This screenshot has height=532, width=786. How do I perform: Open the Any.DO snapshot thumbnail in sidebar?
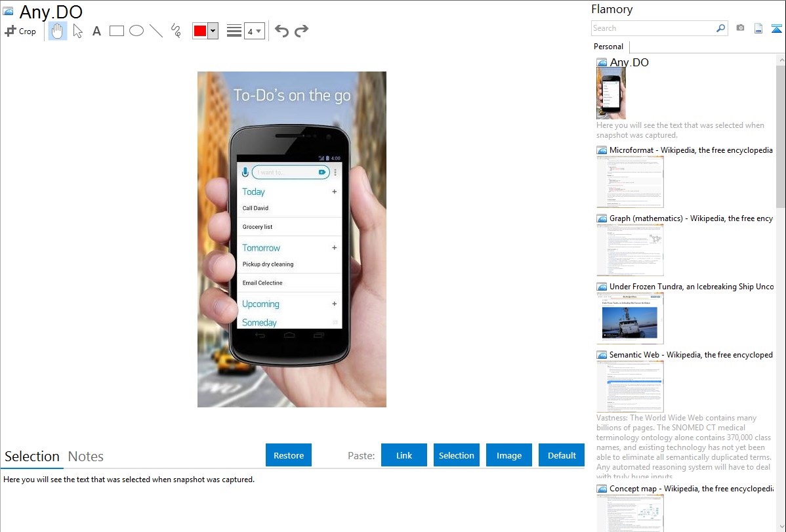coord(611,94)
